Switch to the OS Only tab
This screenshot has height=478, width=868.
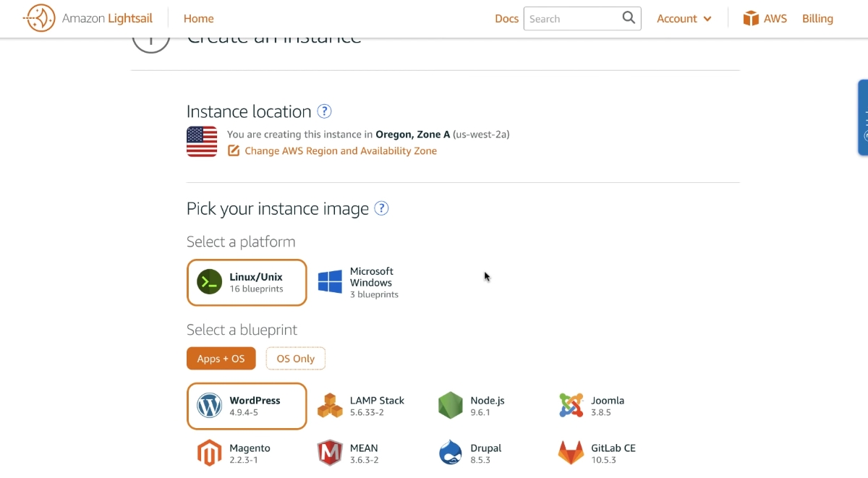(295, 359)
